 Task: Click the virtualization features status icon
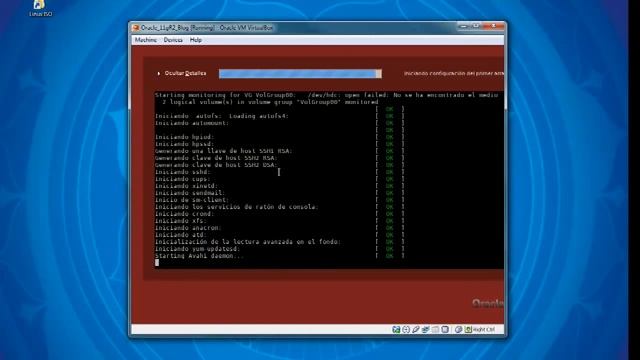pyautogui.click(x=445, y=329)
